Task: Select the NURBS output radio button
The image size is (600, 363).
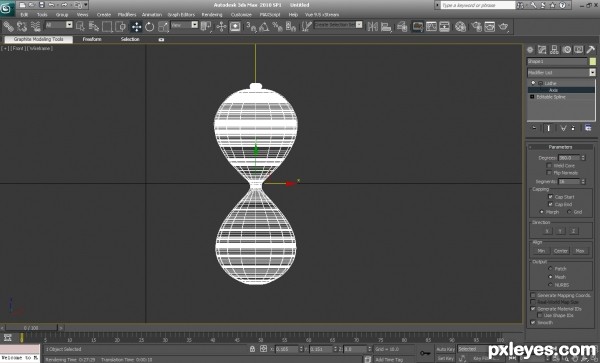Action: click(x=550, y=285)
